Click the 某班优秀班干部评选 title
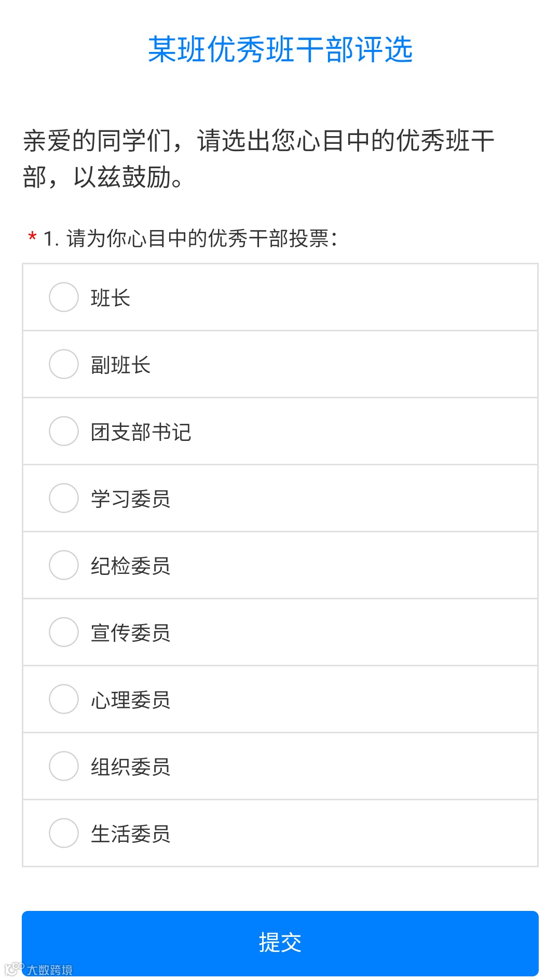560x980 pixels. [x=280, y=50]
